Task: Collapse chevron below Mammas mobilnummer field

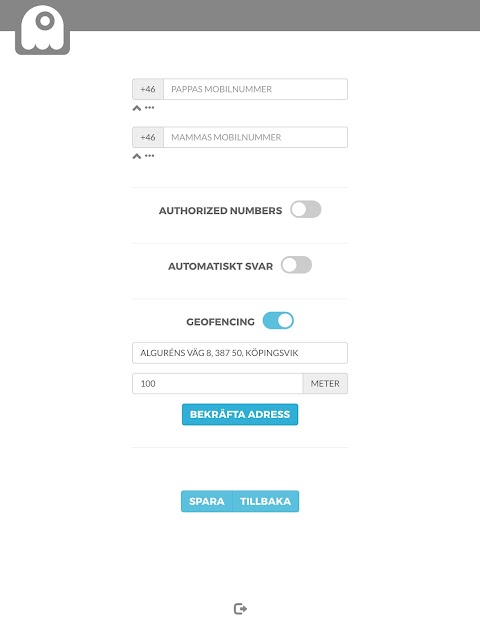Action: tap(137, 156)
